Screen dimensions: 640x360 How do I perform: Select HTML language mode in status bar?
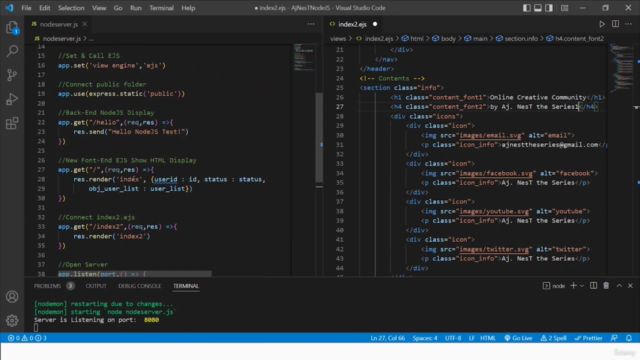[488, 338]
